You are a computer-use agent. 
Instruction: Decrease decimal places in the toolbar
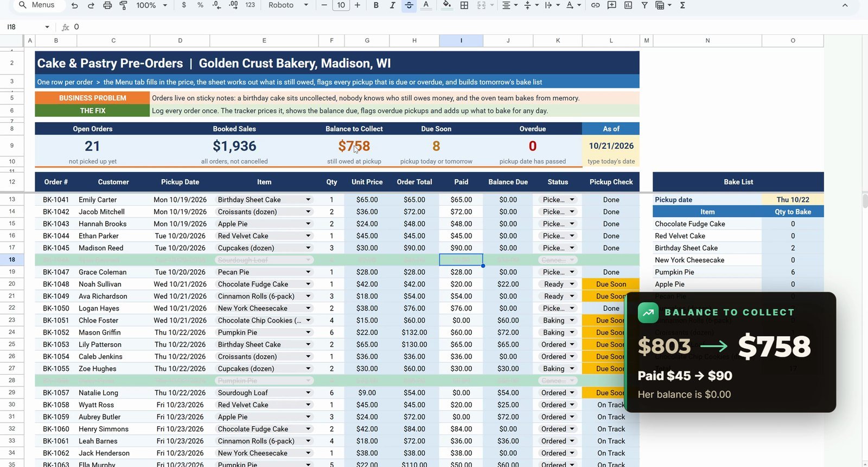pyautogui.click(x=216, y=5)
